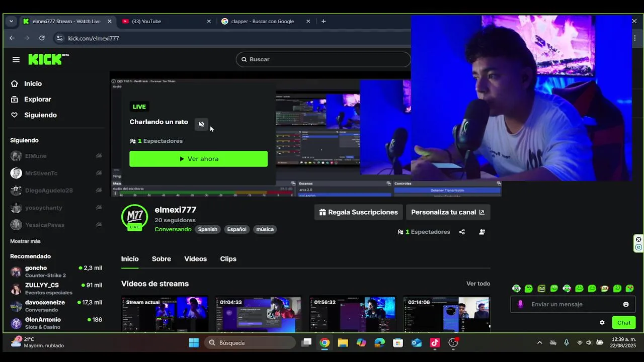Open recommended channel davooxeneize

[56, 306]
